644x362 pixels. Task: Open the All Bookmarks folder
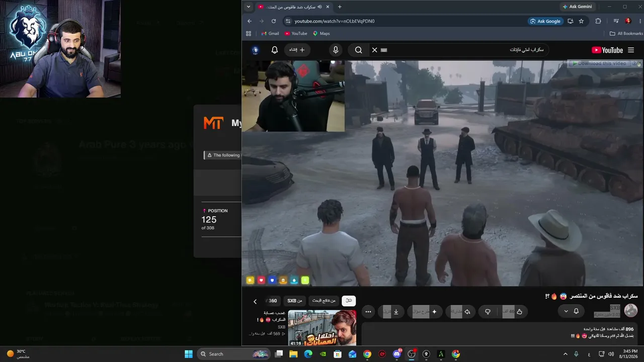626,34
